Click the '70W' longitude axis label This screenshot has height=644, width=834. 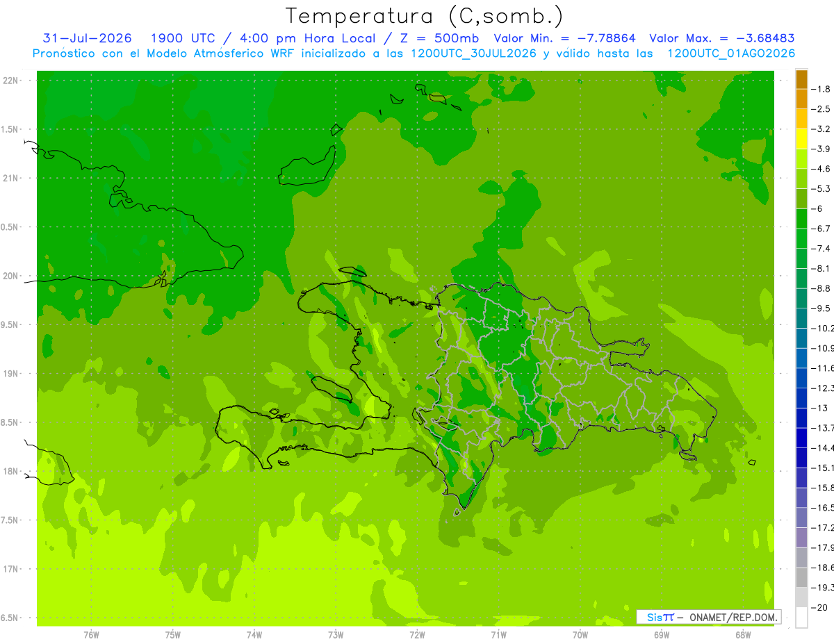point(580,635)
